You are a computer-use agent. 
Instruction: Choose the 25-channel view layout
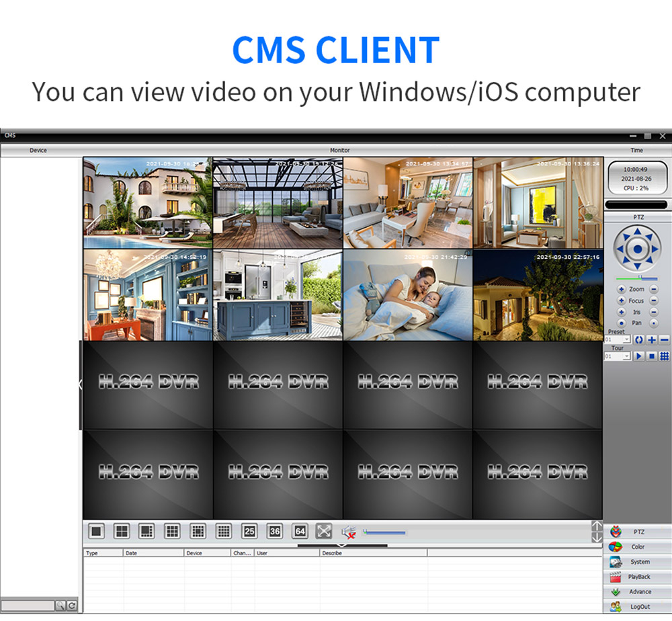tap(249, 531)
